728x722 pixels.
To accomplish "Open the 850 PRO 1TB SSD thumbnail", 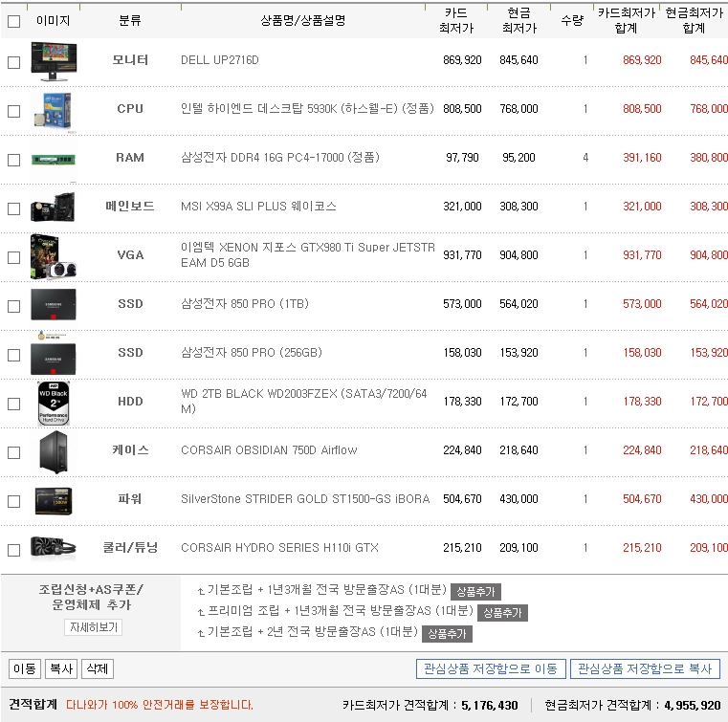I will 54,304.
